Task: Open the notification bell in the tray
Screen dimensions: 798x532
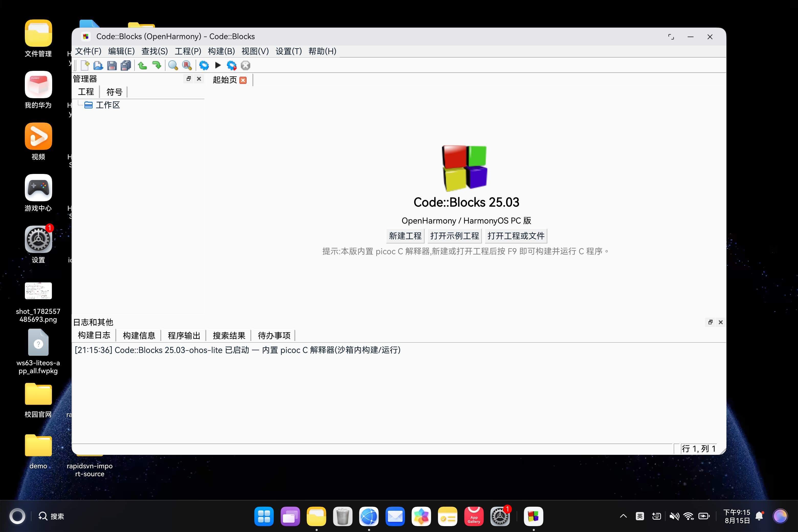Action: pos(760,516)
